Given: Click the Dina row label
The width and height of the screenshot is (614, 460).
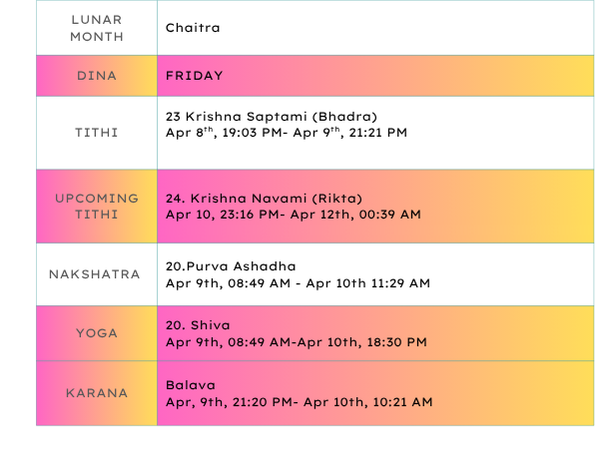Looking at the screenshot, I should (x=97, y=76).
